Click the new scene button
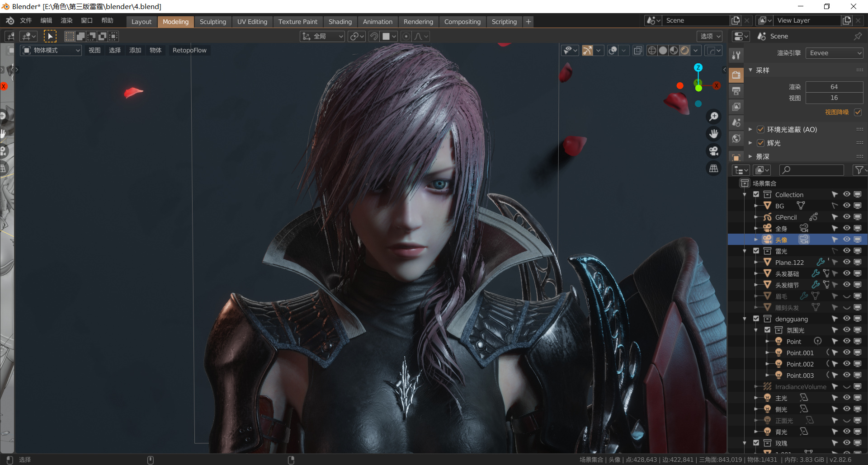The width and height of the screenshot is (868, 465). (x=736, y=20)
